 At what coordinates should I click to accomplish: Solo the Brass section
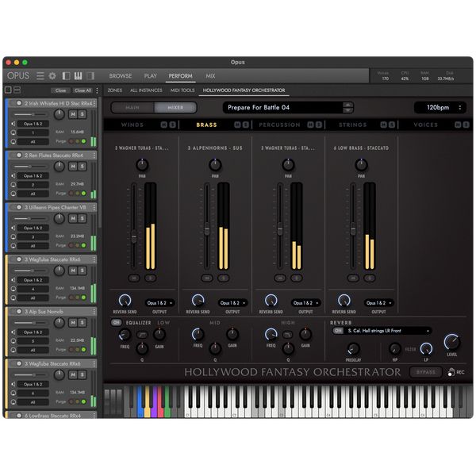click(246, 125)
